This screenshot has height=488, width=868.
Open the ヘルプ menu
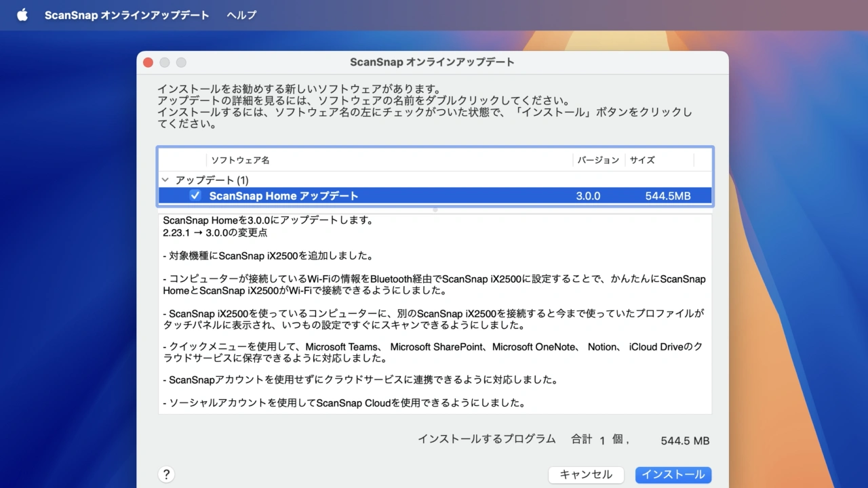pyautogui.click(x=241, y=15)
